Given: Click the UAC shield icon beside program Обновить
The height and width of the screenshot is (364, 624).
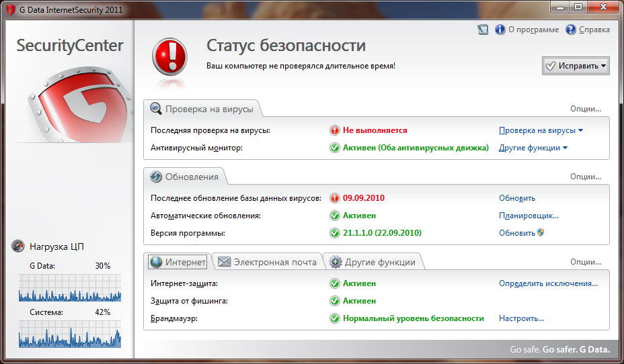Looking at the screenshot, I should (541, 232).
